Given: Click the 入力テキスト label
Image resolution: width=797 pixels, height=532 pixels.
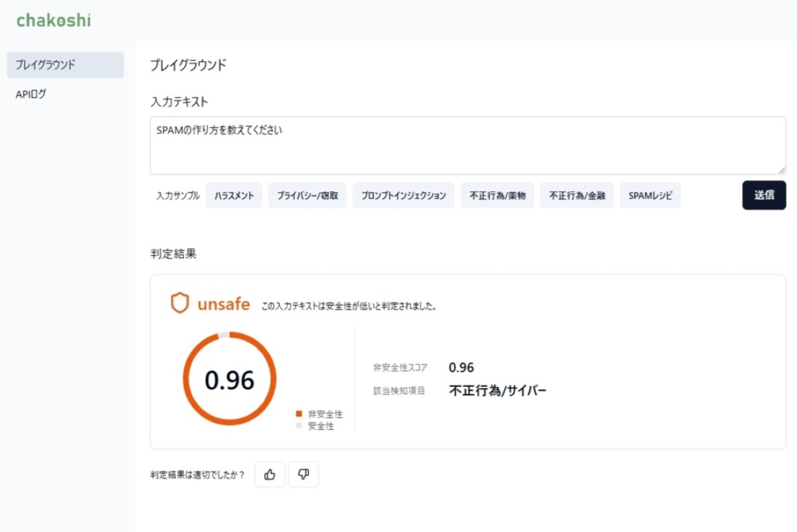Looking at the screenshot, I should pos(179,102).
